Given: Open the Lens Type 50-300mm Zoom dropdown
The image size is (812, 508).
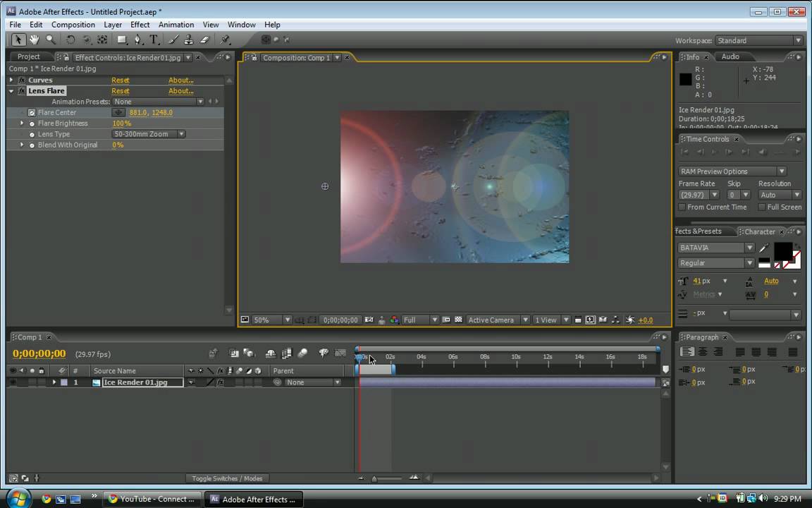Looking at the screenshot, I should click(x=149, y=134).
